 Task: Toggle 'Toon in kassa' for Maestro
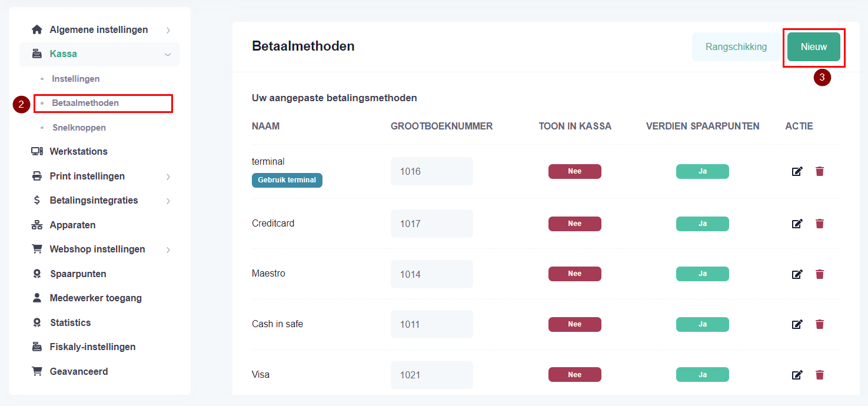pos(574,274)
